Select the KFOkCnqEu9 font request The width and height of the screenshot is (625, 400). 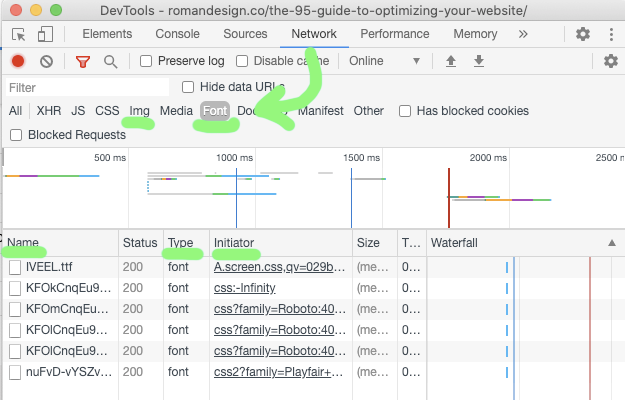click(68, 288)
